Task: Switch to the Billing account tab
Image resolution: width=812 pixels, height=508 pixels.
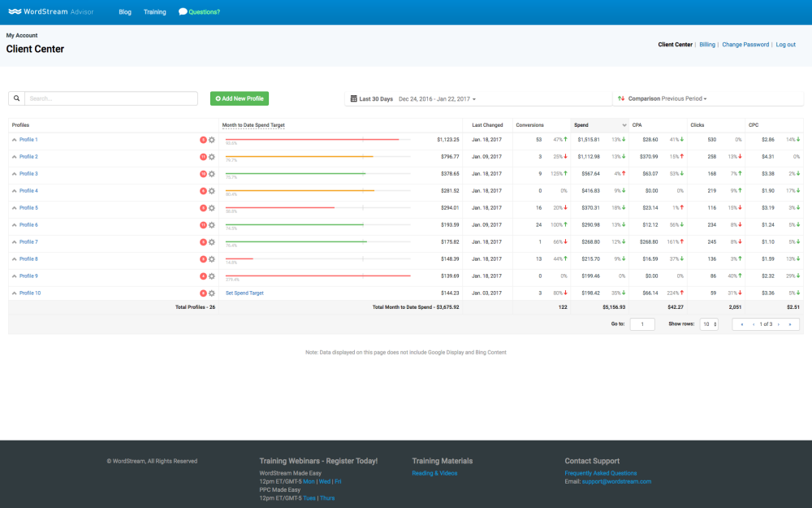Action: [707, 45]
